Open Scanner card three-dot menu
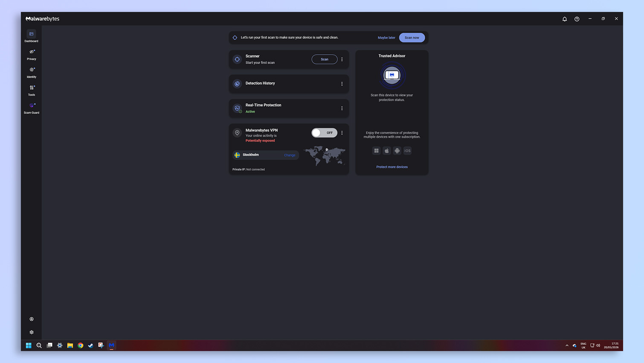The image size is (644, 363). (342, 59)
